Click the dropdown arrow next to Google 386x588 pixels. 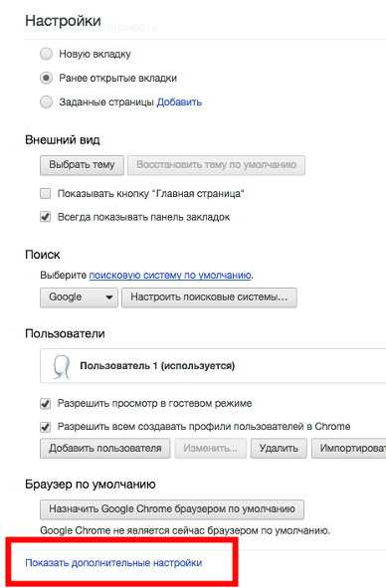click(109, 297)
